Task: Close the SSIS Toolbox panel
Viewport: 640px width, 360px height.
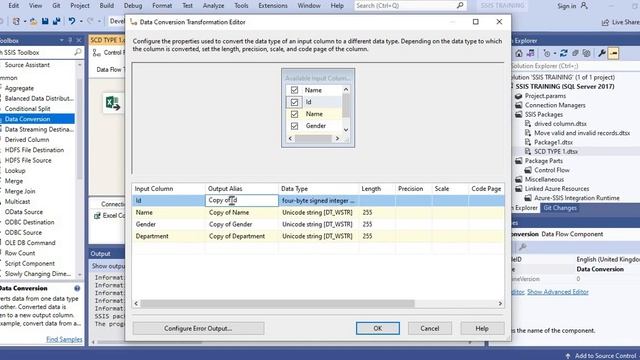Action: coord(79,40)
